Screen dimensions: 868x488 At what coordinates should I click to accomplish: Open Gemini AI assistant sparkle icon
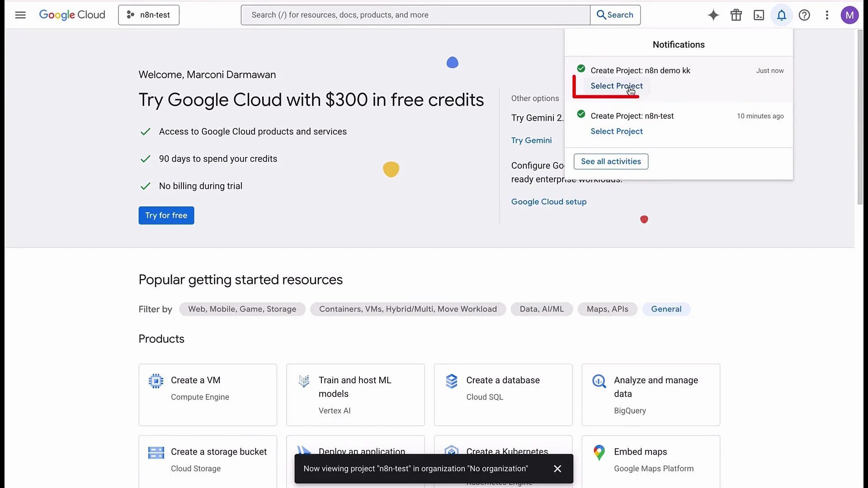pos(713,15)
